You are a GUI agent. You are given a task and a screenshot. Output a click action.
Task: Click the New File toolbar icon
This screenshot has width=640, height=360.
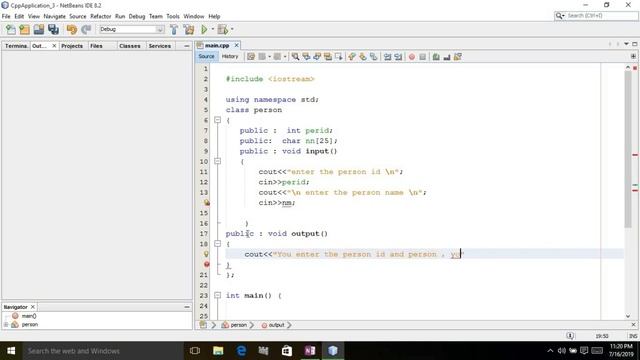pos(11,29)
